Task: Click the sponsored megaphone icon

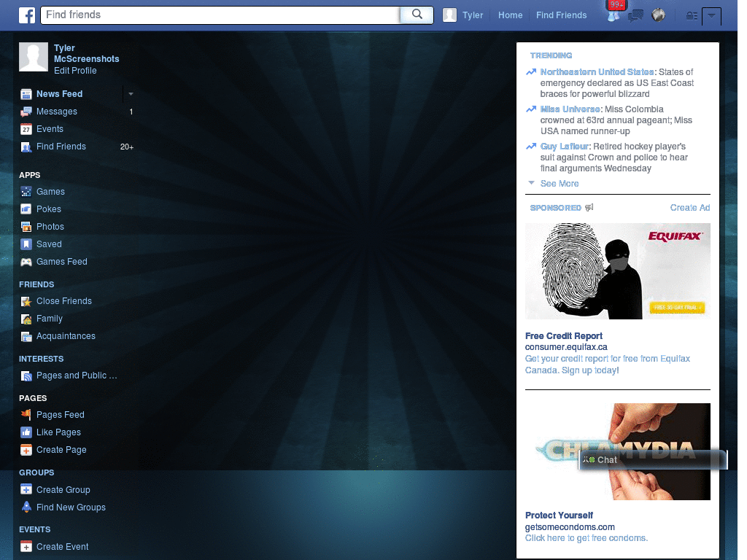Action: pos(589,208)
